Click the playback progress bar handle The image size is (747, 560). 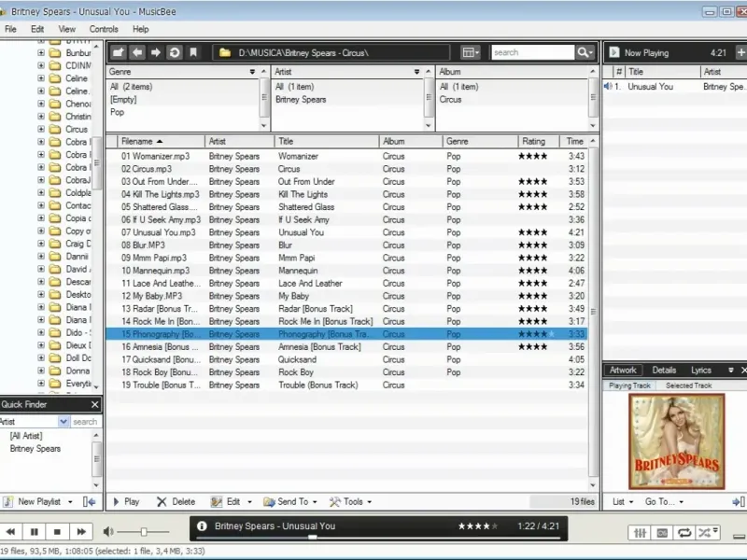click(x=313, y=537)
